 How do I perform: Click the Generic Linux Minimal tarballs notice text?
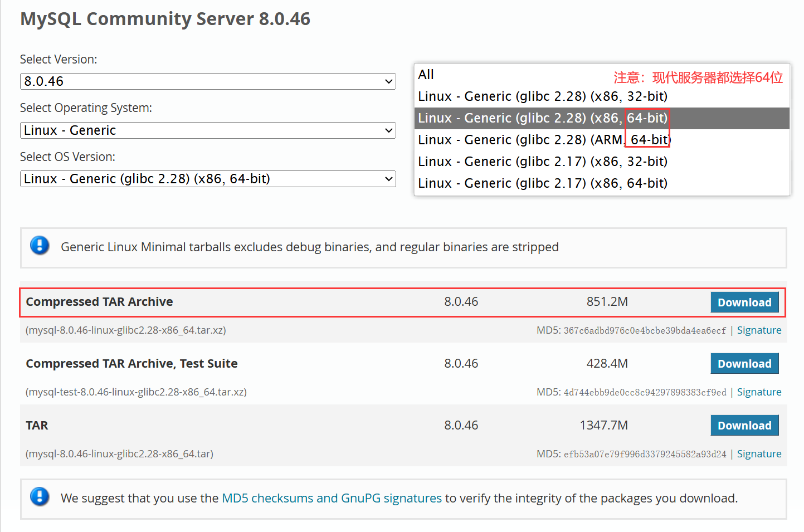pos(310,247)
